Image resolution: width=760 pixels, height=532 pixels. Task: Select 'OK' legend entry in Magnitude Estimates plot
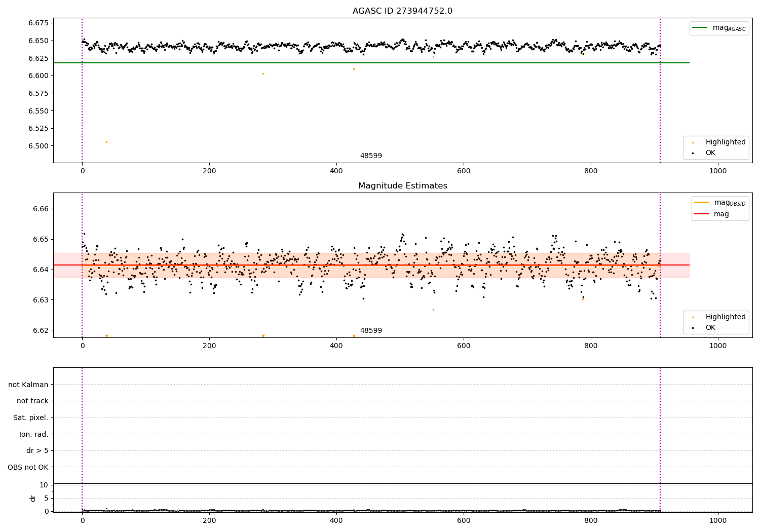[704, 328]
